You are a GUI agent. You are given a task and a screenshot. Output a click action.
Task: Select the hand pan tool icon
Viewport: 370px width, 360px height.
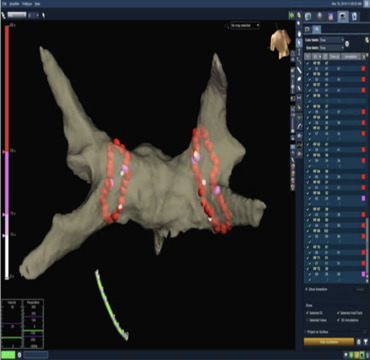pos(299,34)
